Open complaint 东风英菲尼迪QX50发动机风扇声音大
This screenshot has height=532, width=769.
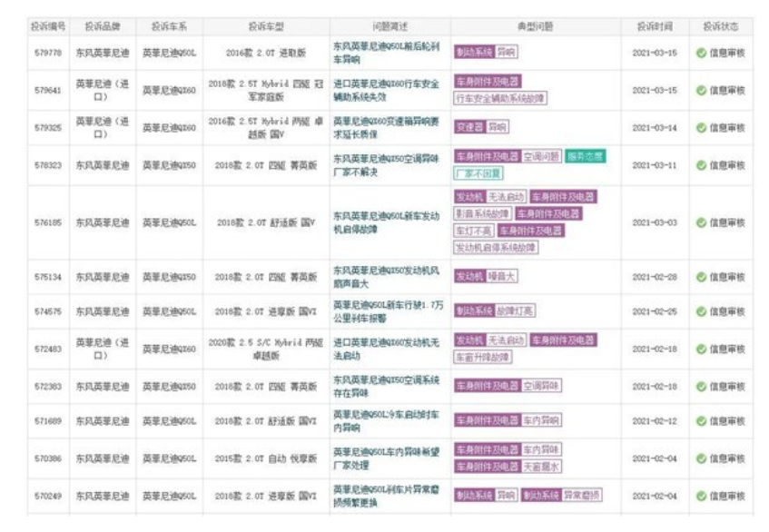point(387,277)
